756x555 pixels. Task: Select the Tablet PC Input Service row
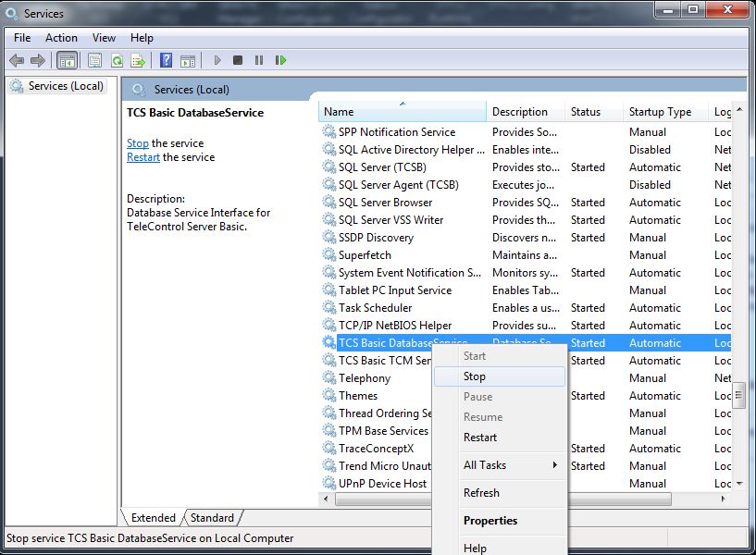click(x=526, y=290)
